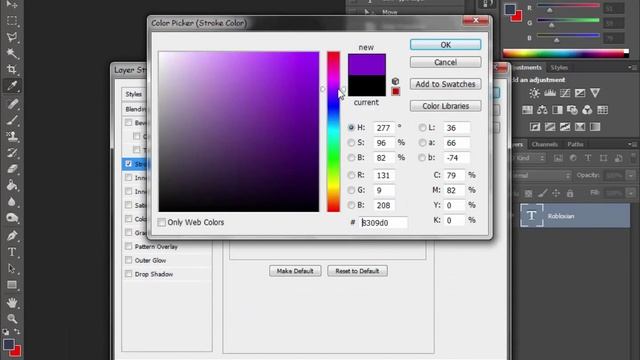Screen dimensions: 640x360
Task: Add a Levels adjustment
Action: pyautogui.click(x=550, y=93)
